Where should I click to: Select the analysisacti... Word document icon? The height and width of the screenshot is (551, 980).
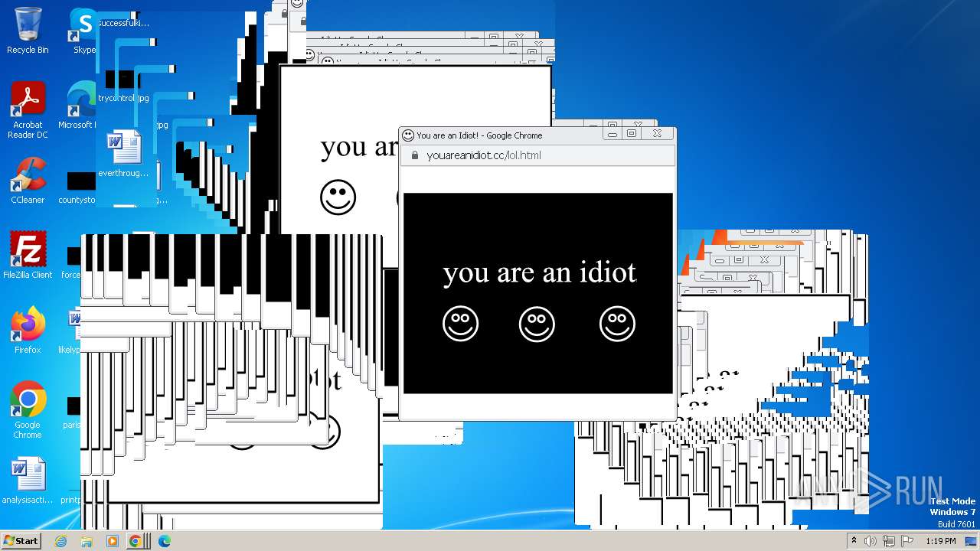click(28, 481)
